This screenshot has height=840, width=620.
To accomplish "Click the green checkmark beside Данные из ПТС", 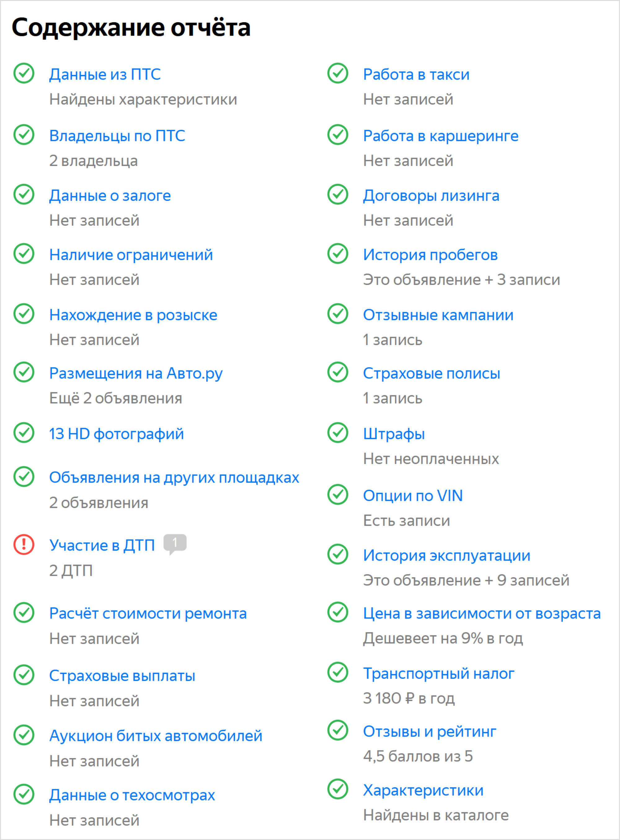I will tap(24, 73).
